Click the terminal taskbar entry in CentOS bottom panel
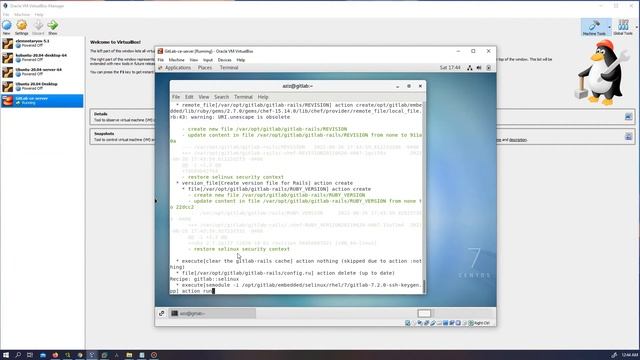The height and width of the screenshot is (360, 640). tap(212, 313)
